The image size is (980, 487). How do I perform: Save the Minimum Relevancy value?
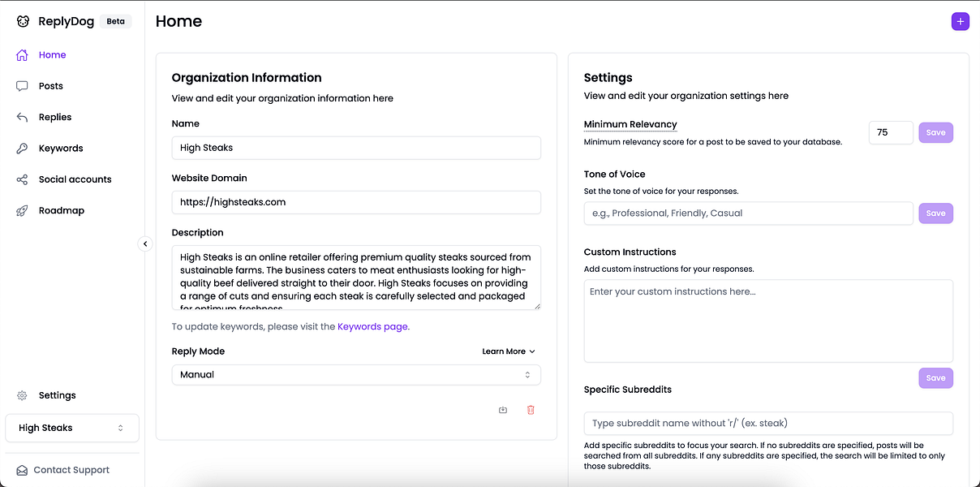tap(935, 132)
